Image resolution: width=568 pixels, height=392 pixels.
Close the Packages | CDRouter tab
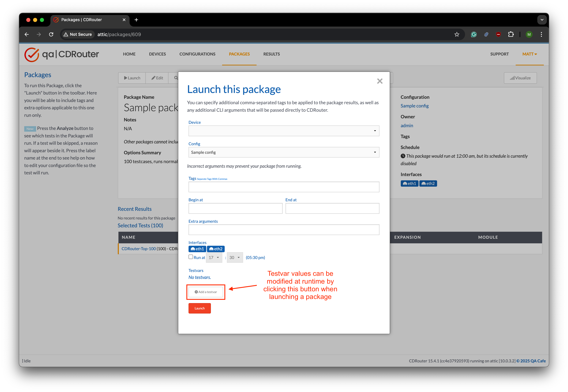[x=124, y=20]
